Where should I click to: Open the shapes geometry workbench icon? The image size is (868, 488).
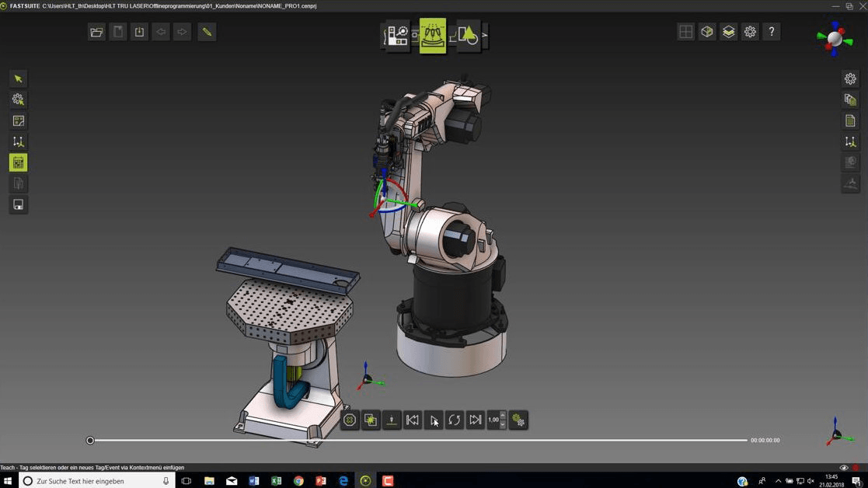click(x=469, y=36)
